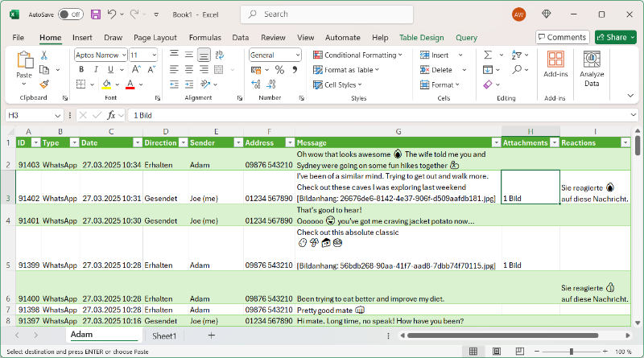The image size is (644, 358).
Task: Increase font size with large A
Action: (136, 70)
